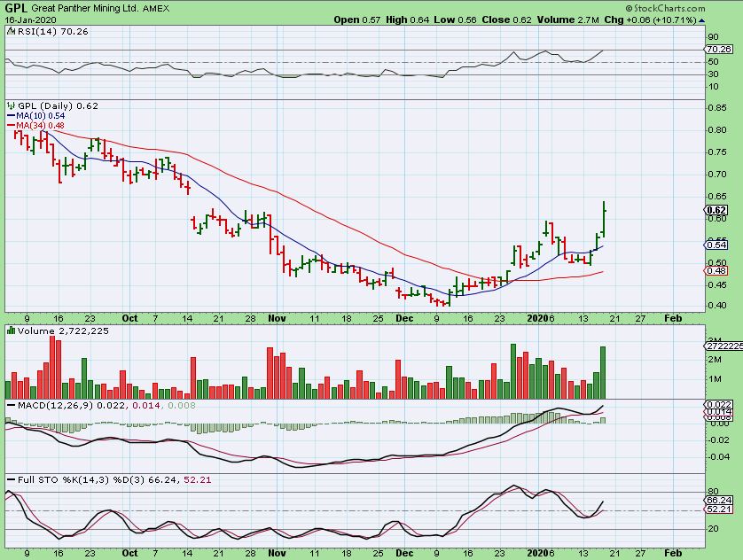The height and width of the screenshot is (560, 743).
Task: Click the 0.54 moving average price tag
Action: click(716, 245)
